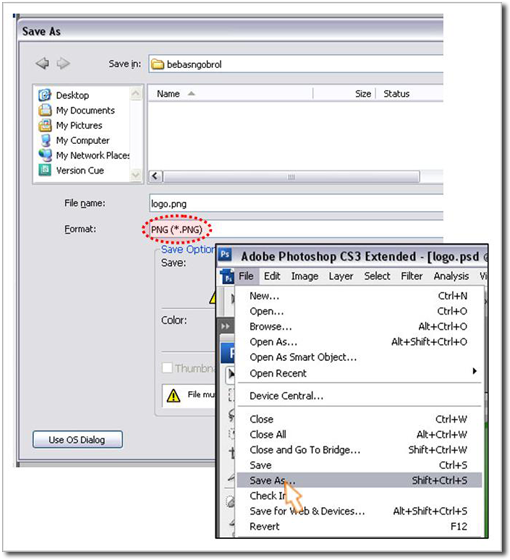Open the Edit menu
Screen dimensions: 510x560
[x=272, y=276]
